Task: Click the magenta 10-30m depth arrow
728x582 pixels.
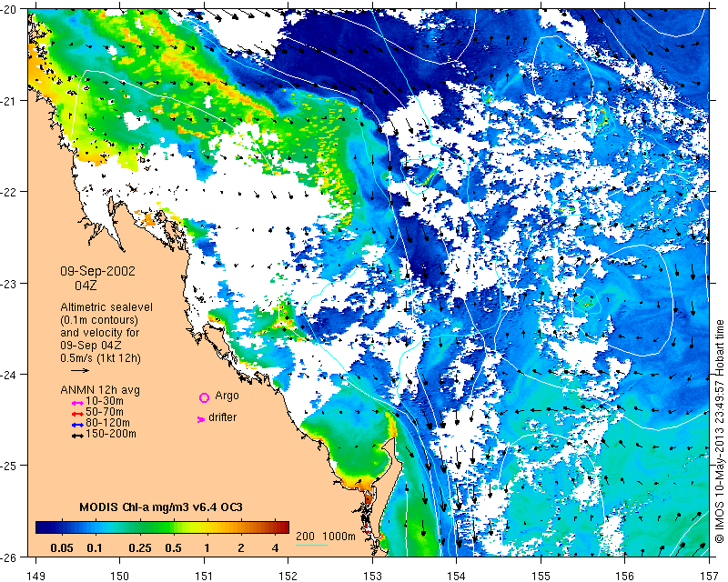Action: [x=77, y=403]
